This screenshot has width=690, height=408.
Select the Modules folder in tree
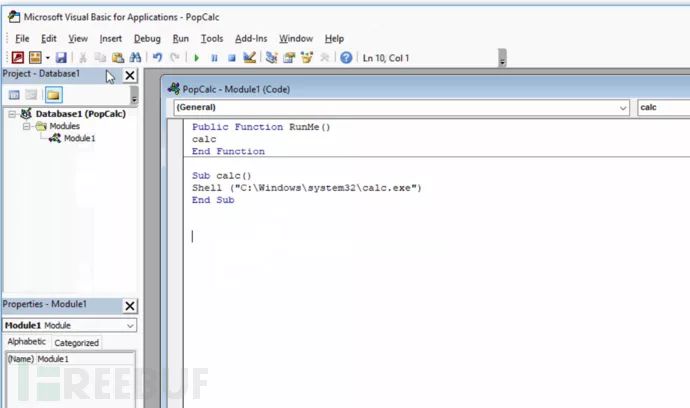[64, 126]
